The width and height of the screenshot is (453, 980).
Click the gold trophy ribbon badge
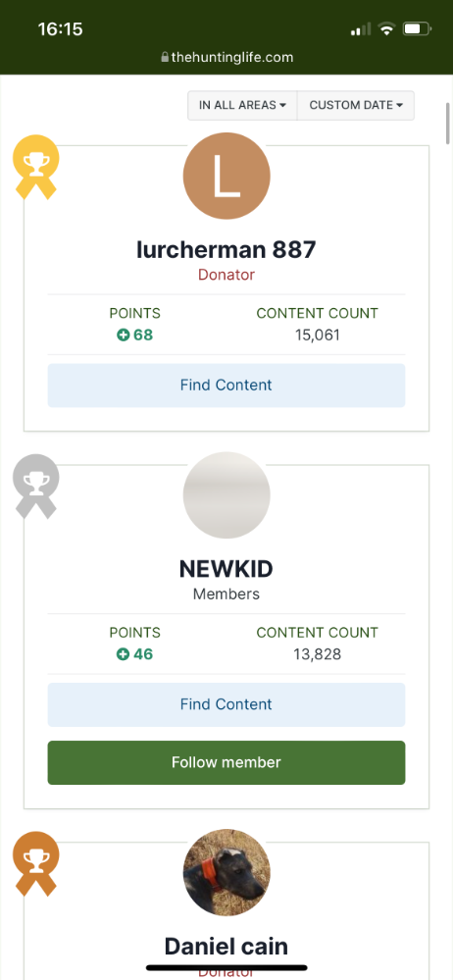click(x=36, y=167)
